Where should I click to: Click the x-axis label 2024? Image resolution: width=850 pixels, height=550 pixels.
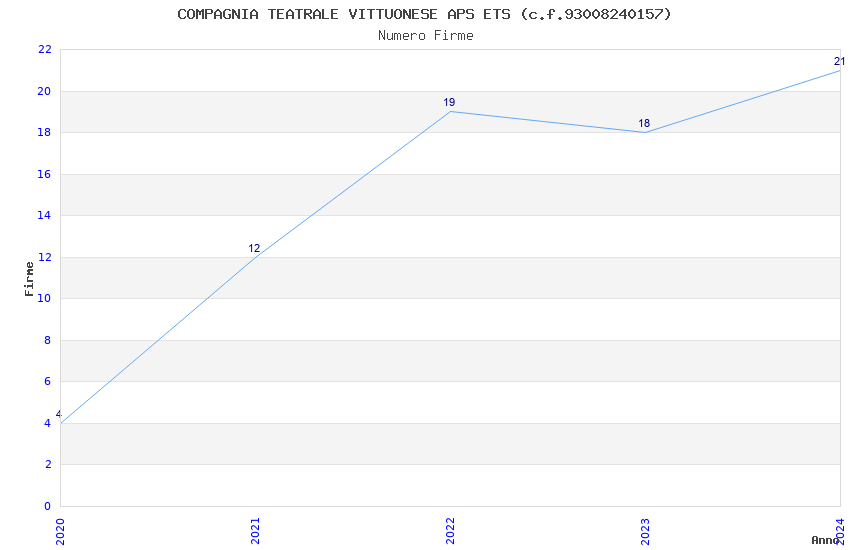click(840, 532)
